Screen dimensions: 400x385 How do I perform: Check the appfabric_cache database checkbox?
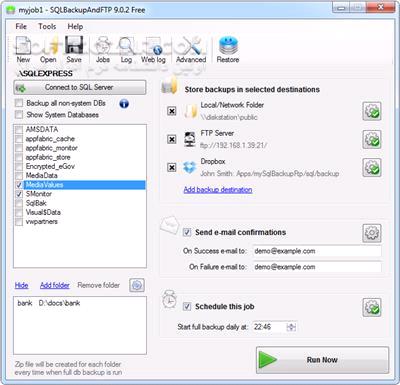[19, 139]
